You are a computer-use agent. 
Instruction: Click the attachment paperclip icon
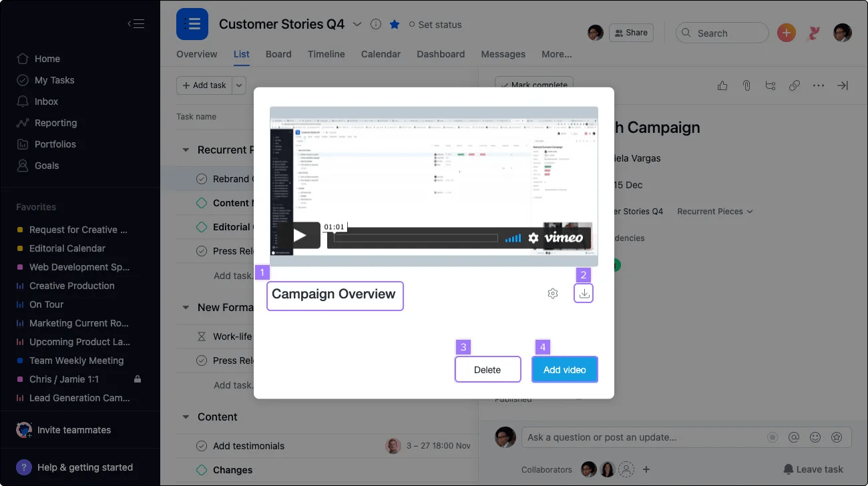click(x=746, y=85)
